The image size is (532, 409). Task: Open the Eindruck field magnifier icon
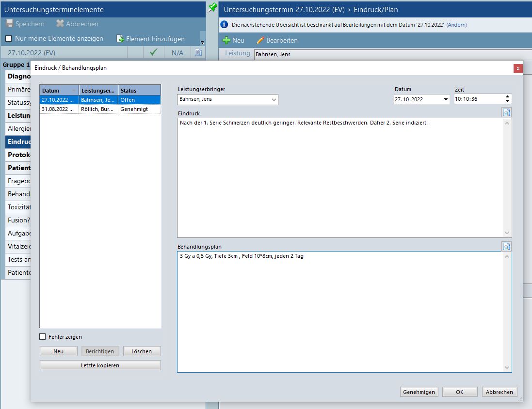(x=506, y=112)
